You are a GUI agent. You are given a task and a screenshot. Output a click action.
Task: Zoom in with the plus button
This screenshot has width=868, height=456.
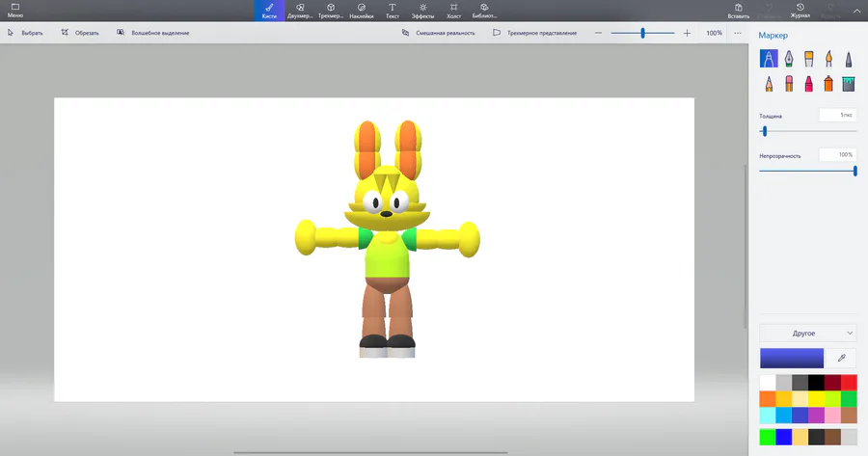tap(687, 33)
